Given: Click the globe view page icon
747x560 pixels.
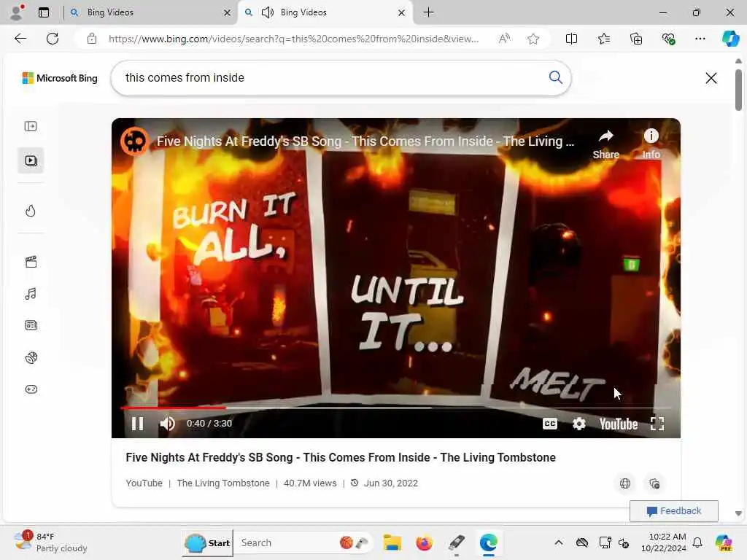Looking at the screenshot, I should (x=625, y=484).
